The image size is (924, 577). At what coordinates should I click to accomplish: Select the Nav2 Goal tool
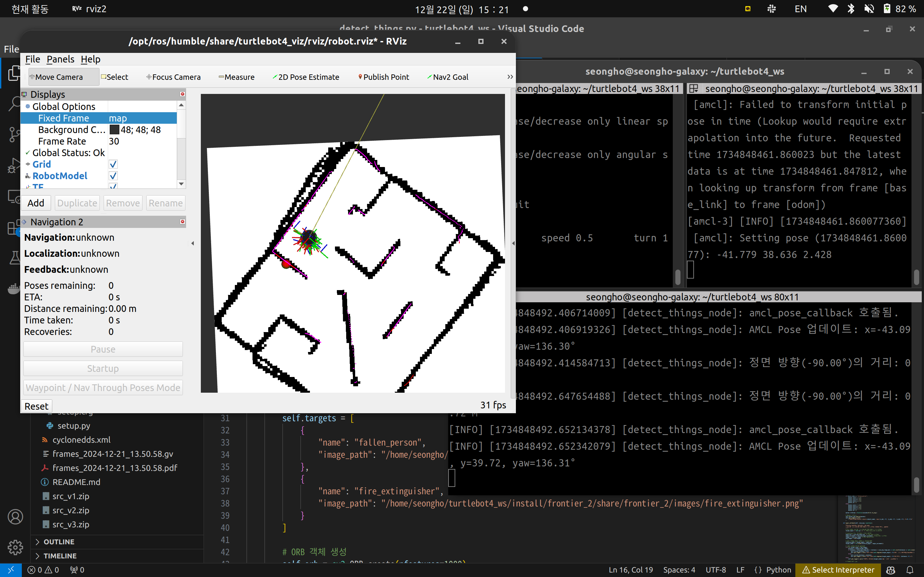pyautogui.click(x=448, y=77)
